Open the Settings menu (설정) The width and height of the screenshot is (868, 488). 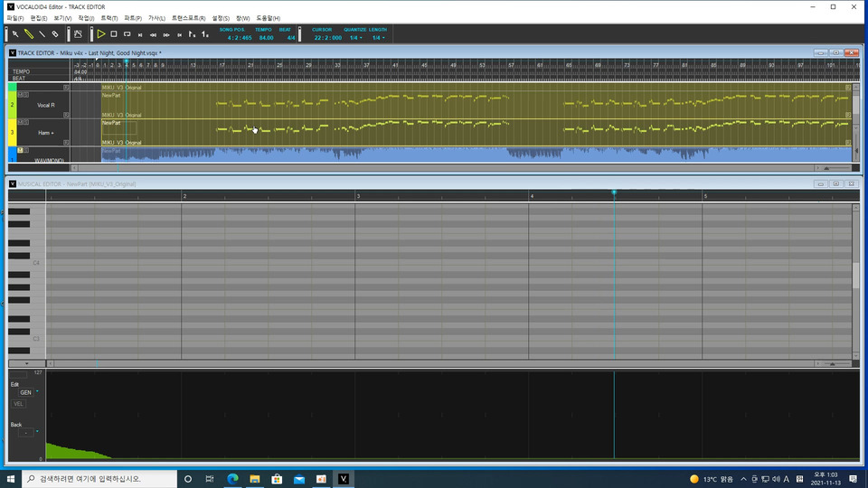pyautogui.click(x=221, y=18)
